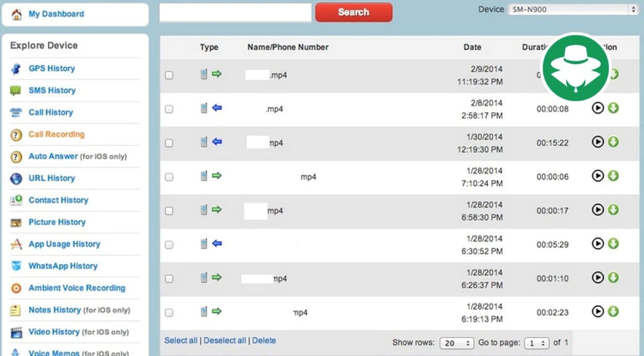
Task: Open Call History in the sidebar
Action: coord(50,112)
